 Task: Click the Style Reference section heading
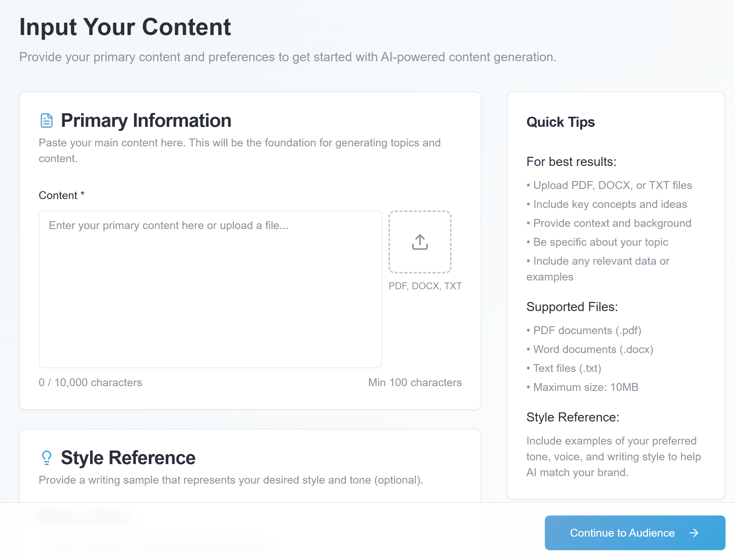point(128,458)
